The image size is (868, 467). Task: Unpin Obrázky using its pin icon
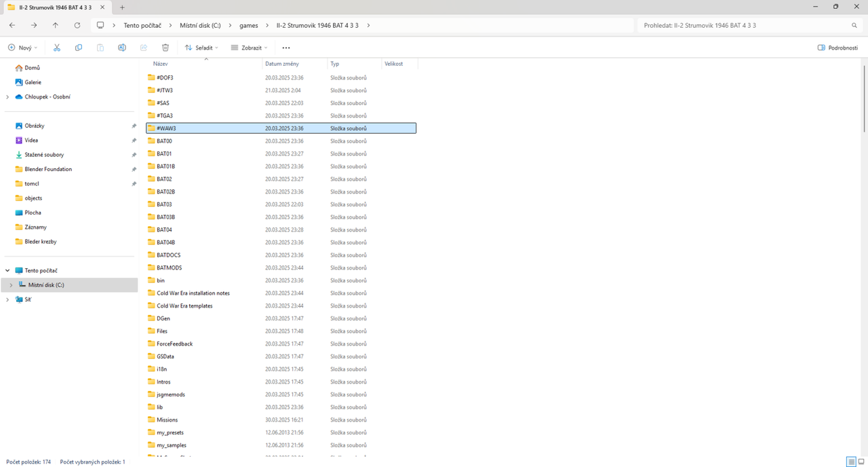[x=134, y=126]
